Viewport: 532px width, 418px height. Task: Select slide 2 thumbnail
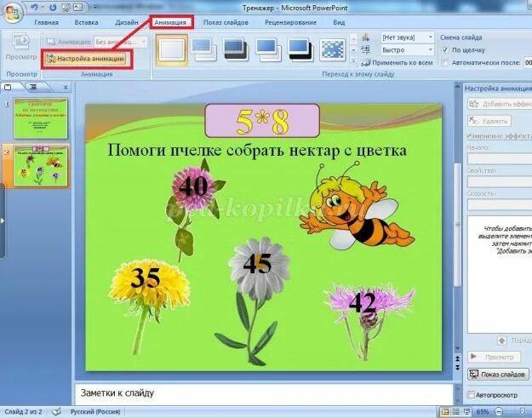pos(41,165)
